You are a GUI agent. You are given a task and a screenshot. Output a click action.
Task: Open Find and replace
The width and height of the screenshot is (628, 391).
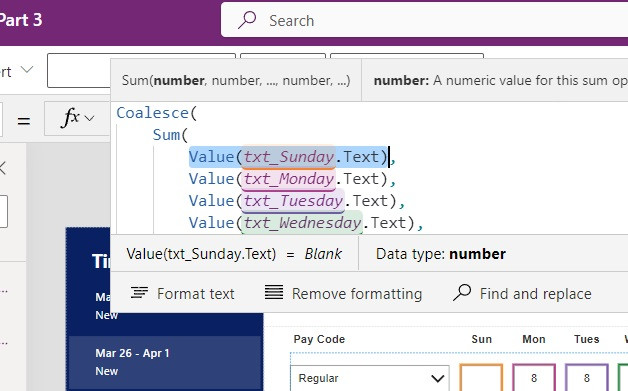pos(522,293)
